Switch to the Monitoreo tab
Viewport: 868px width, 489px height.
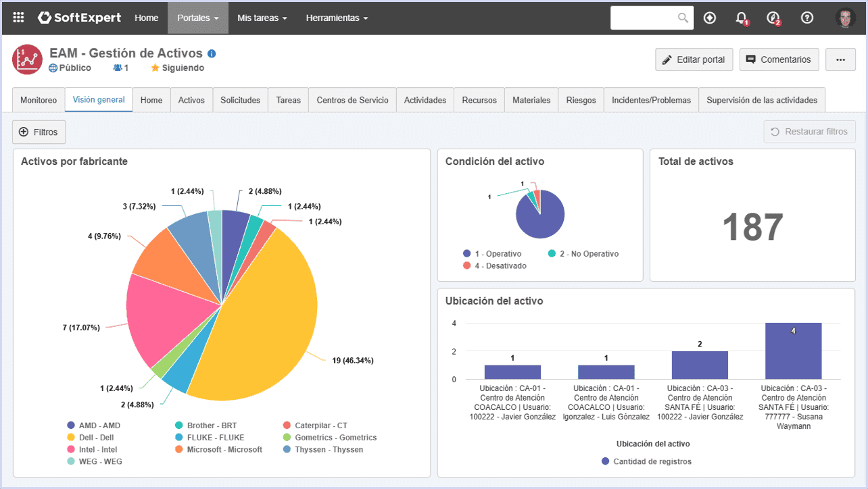39,100
